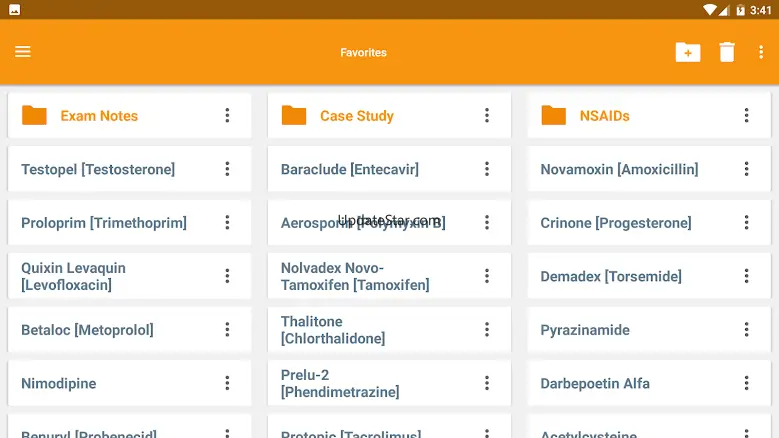779x438 pixels.
Task: Show more options for Demadex [Torsemide]
Action: click(x=746, y=276)
